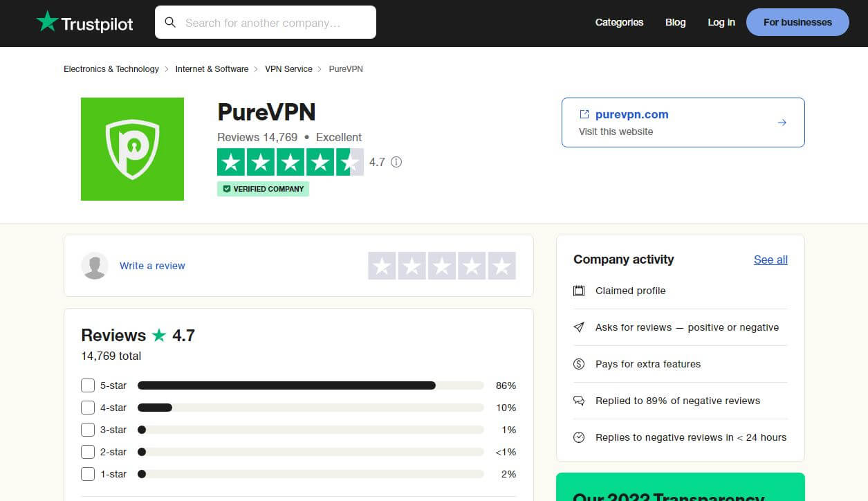Screen dimensions: 868x501
Task: Click the arrow in the purevpn.com card
Action: tap(782, 122)
